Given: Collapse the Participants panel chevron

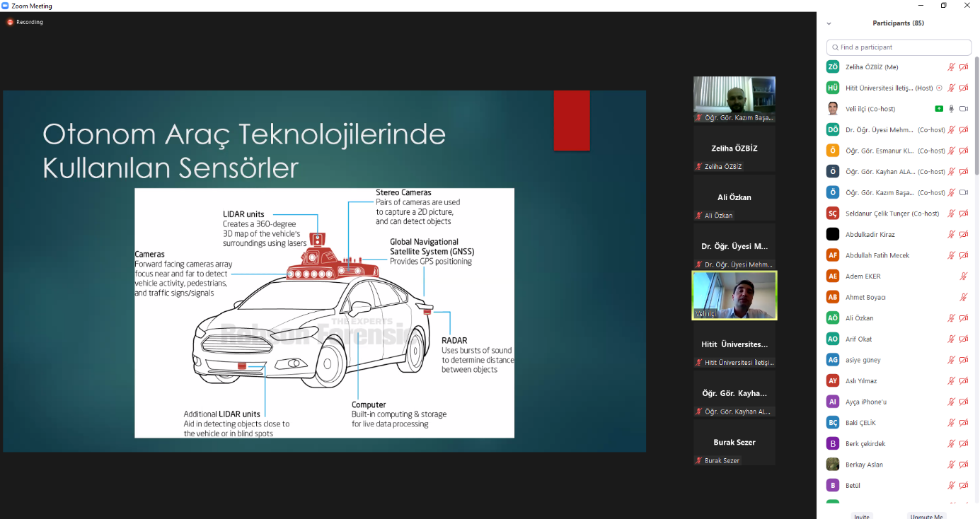Looking at the screenshot, I should point(829,23).
